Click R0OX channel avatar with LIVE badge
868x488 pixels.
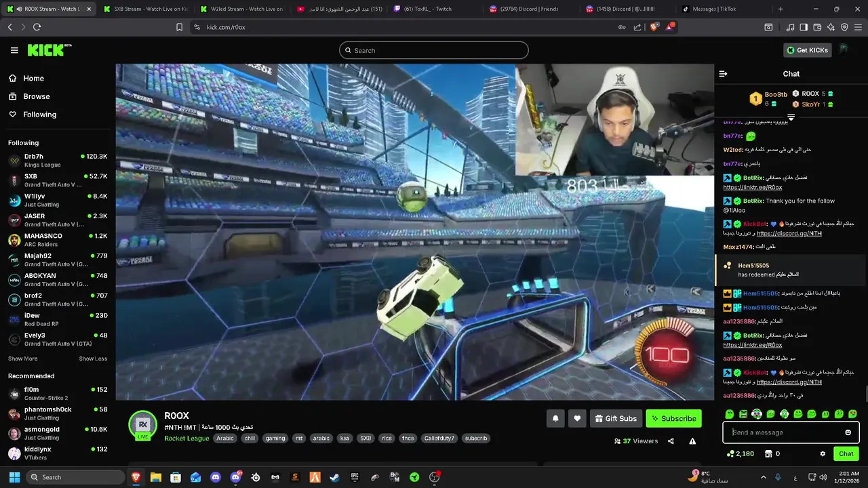coord(143,425)
